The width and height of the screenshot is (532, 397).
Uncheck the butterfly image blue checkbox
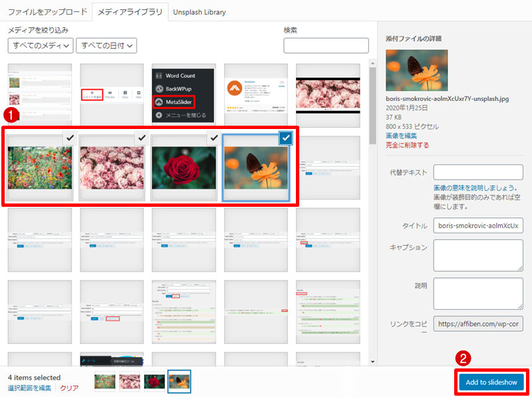pyautogui.click(x=285, y=138)
